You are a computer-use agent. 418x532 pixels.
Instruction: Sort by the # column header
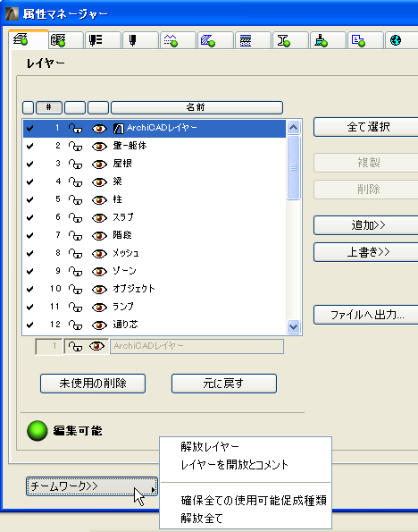click(49, 107)
